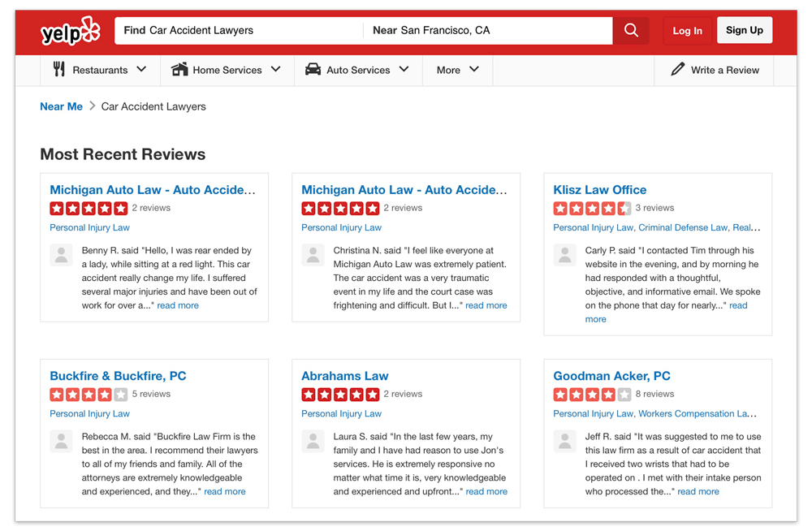Click the Write a Review pencil icon
Viewport: 812px width, 531px height.
(x=677, y=69)
